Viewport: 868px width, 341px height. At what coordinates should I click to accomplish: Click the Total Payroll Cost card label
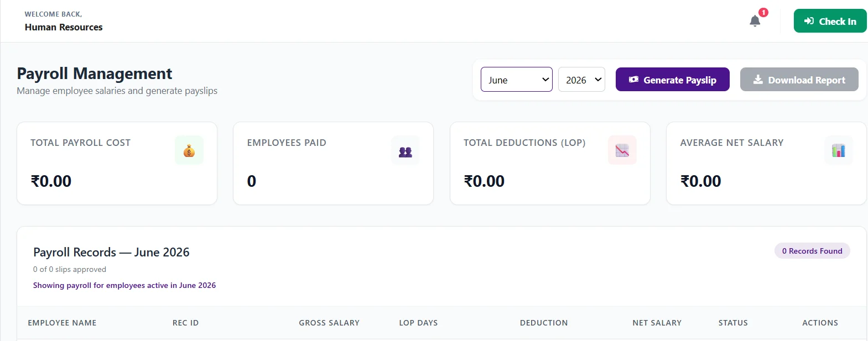80,143
